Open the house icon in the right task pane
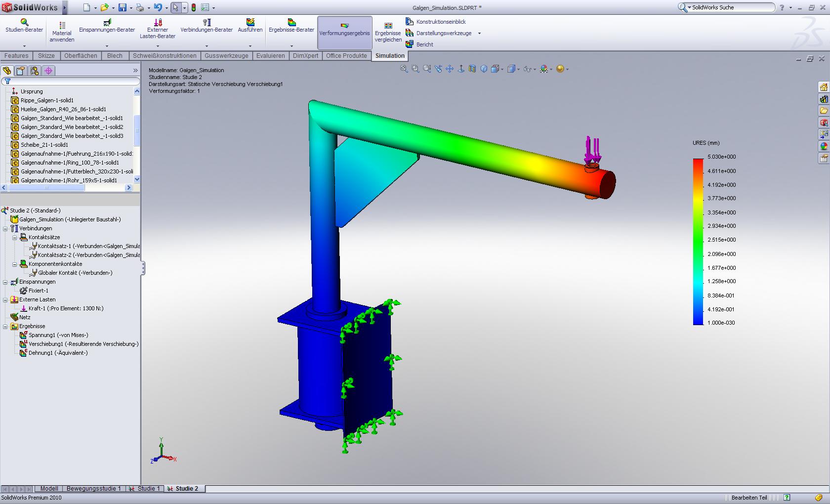This screenshot has width=830, height=504. tap(824, 87)
